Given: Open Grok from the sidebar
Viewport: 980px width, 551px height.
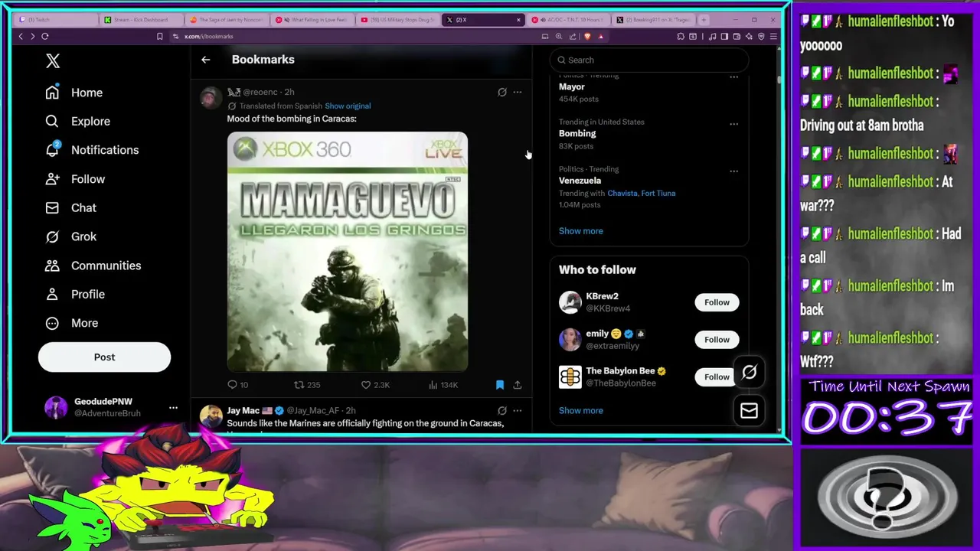Looking at the screenshot, I should 70,236.
